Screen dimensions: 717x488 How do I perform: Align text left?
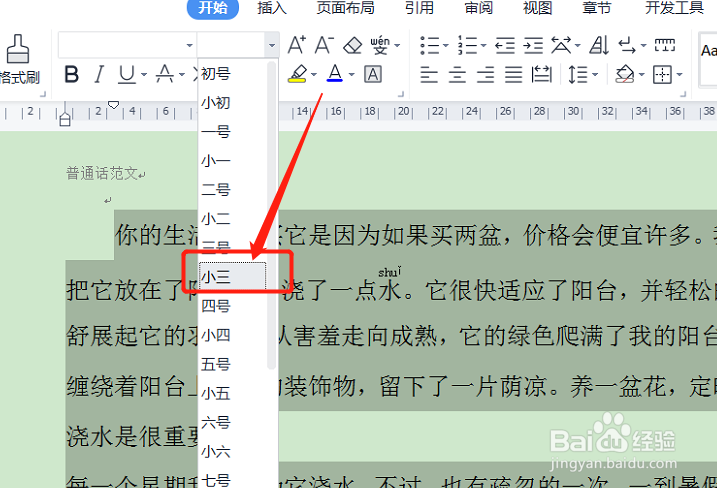coord(429,74)
